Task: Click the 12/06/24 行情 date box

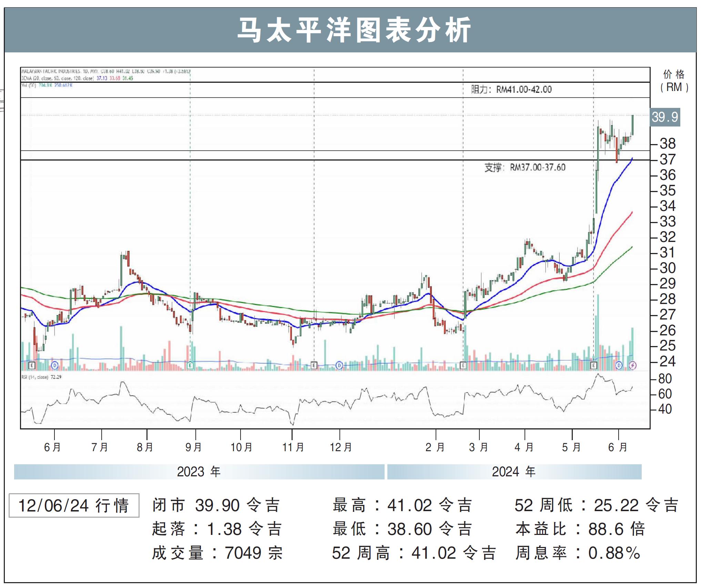Action: pyautogui.click(x=74, y=506)
